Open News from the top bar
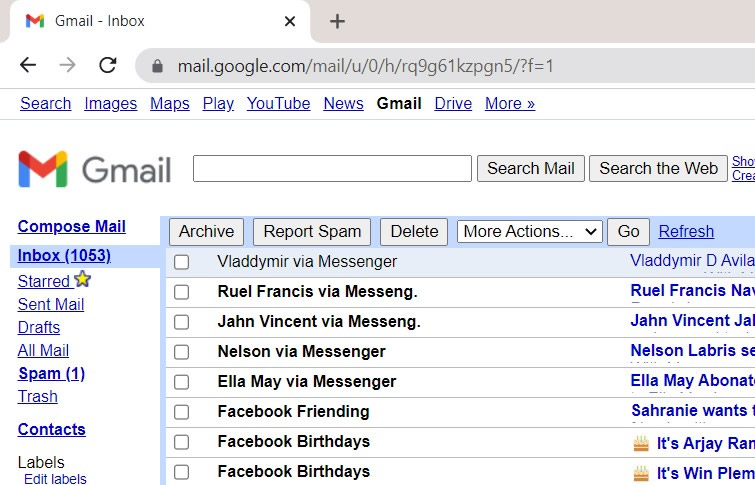The width and height of the screenshot is (755, 485). point(343,104)
